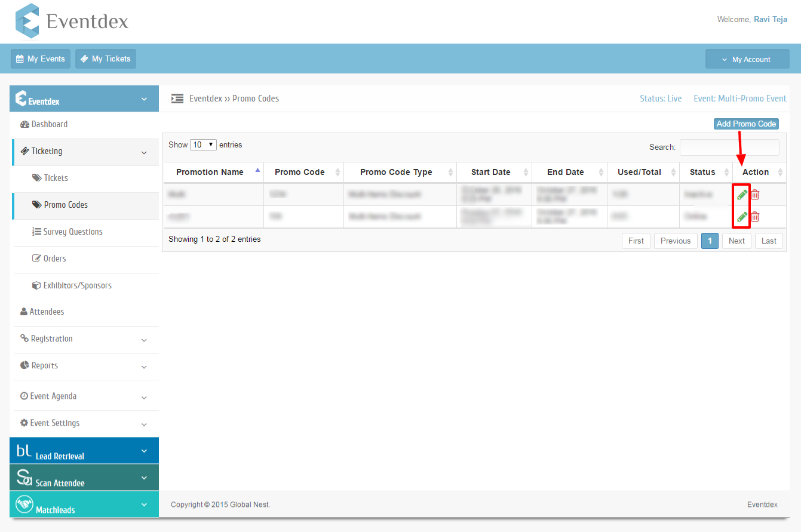
Task: Click the Dashboard gauge icon
Action: pyautogui.click(x=24, y=125)
